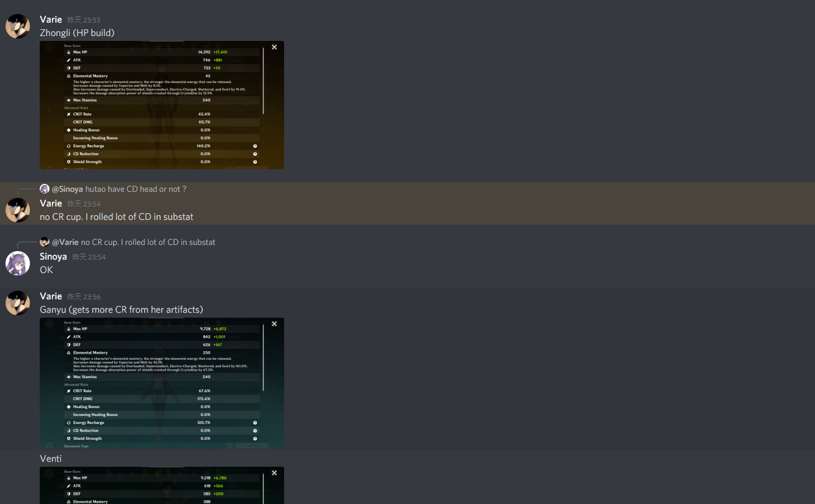Click Sinoya's small avatar in reply preview
This screenshot has height=504, width=815.
pyautogui.click(x=44, y=189)
